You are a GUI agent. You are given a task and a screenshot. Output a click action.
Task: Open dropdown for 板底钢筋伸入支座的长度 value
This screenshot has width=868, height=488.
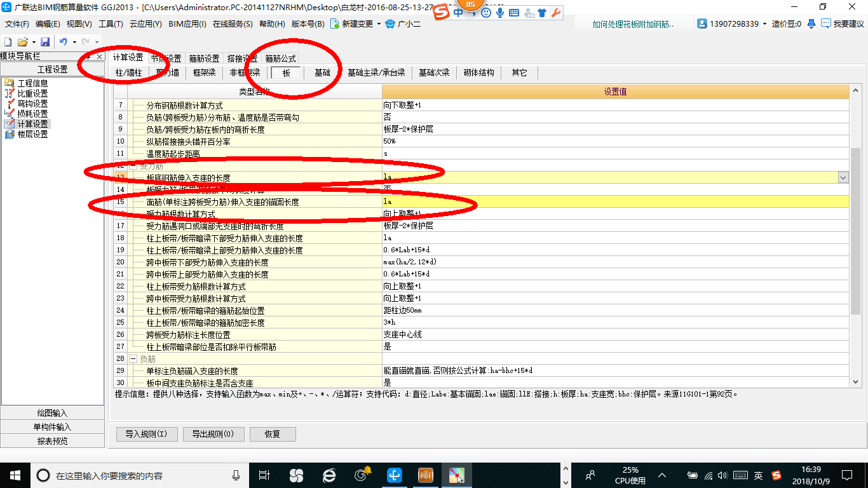point(843,178)
